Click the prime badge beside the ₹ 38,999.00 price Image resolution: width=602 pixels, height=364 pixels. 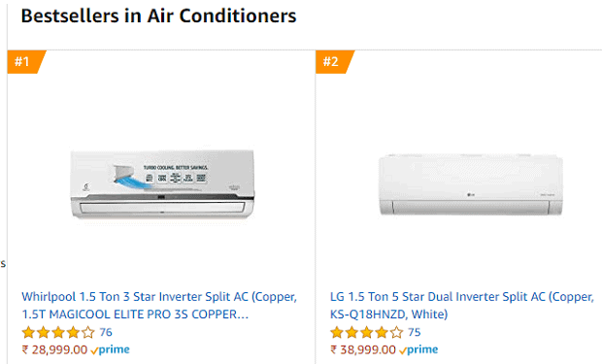point(418,349)
